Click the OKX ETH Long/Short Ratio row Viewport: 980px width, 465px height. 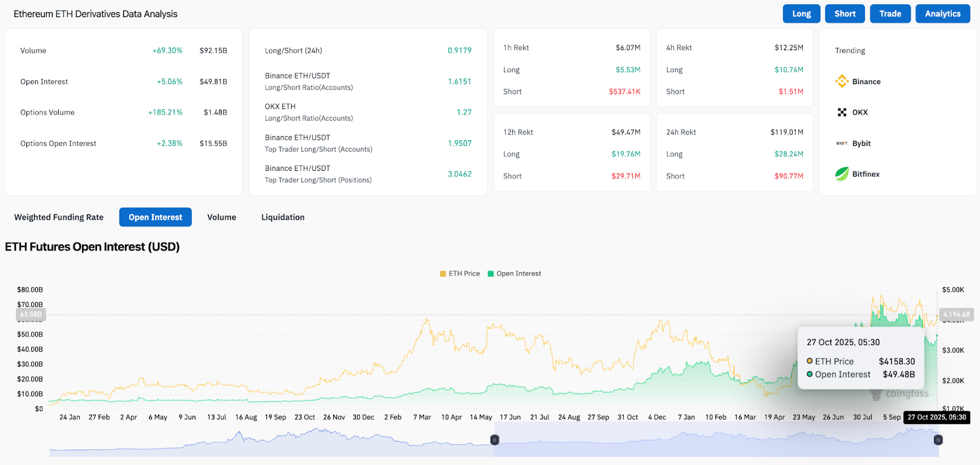click(x=367, y=112)
